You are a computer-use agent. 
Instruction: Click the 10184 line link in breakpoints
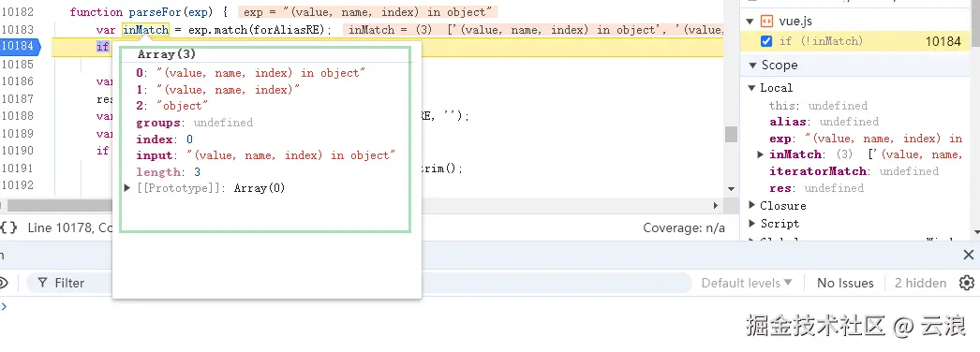coord(943,41)
